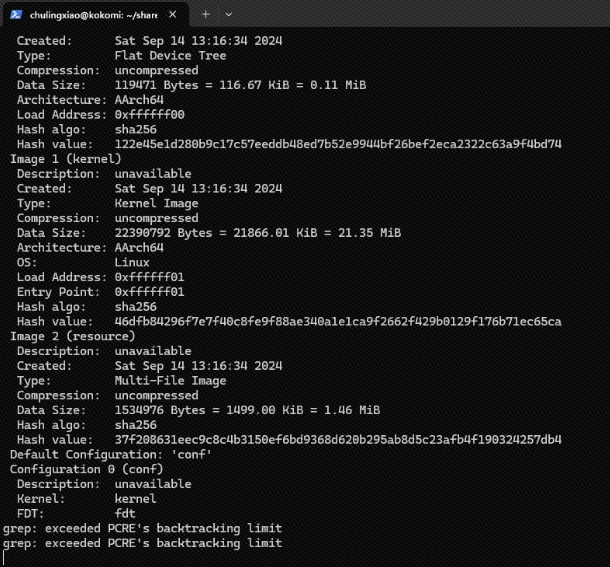Click the resource hash value starting 37f208631eec

tap(338, 440)
